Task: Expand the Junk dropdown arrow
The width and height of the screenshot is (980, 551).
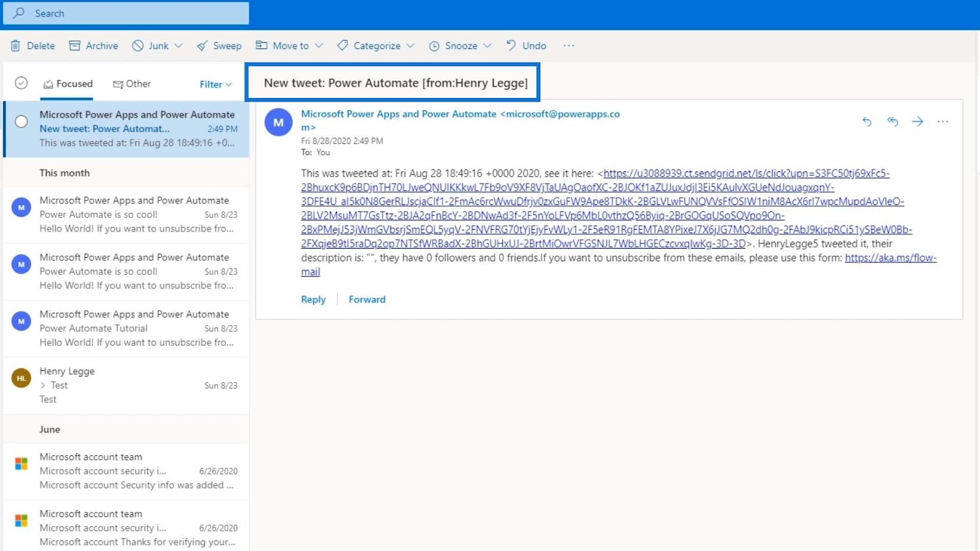Action: tap(178, 46)
